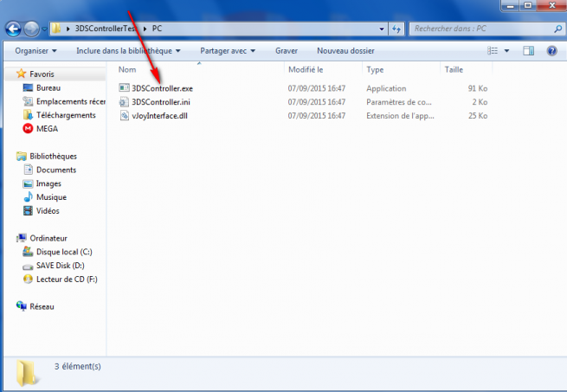Click the Forward navigation arrow

[x=32, y=29]
